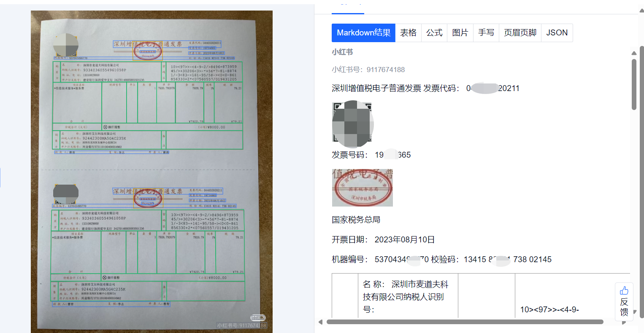Click the upper invoice cipher code block

[204, 73]
